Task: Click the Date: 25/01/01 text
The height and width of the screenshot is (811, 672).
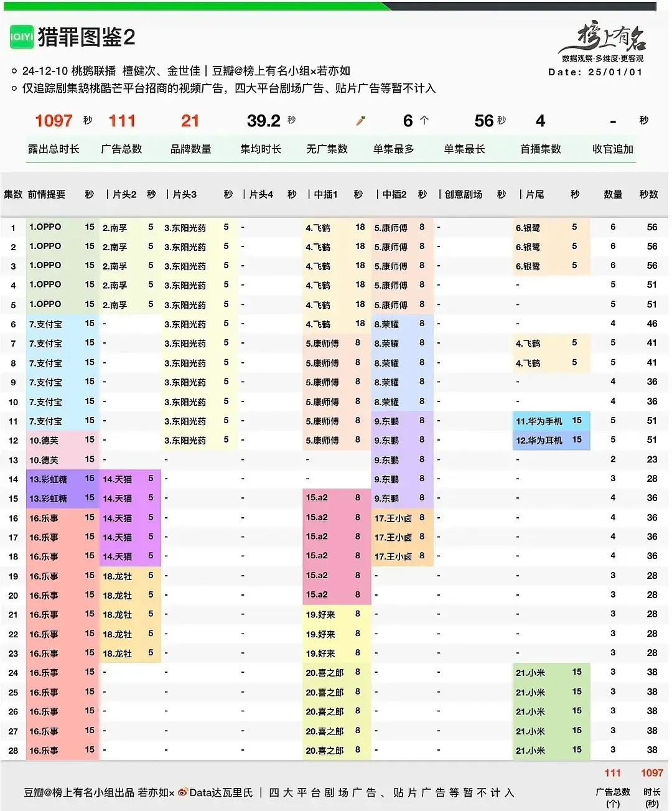Action: coord(595,72)
